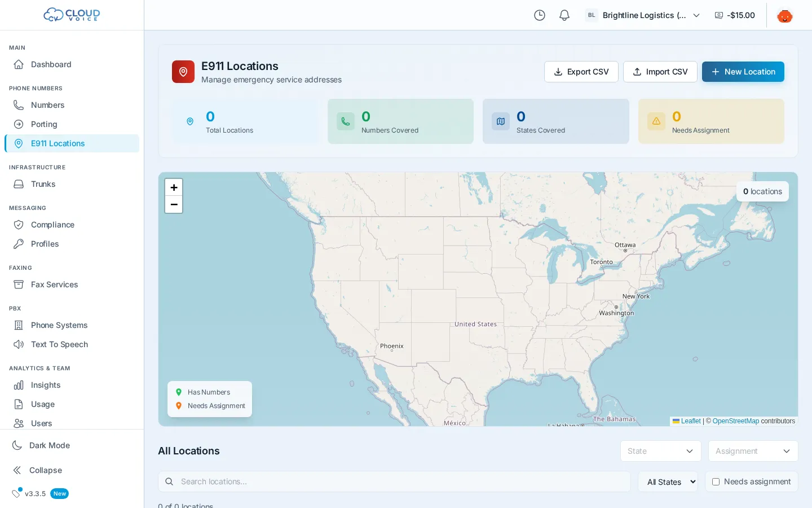Open Compliance under Messaging
Viewport: 812px width, 508px height.
[x=72, y=225]
